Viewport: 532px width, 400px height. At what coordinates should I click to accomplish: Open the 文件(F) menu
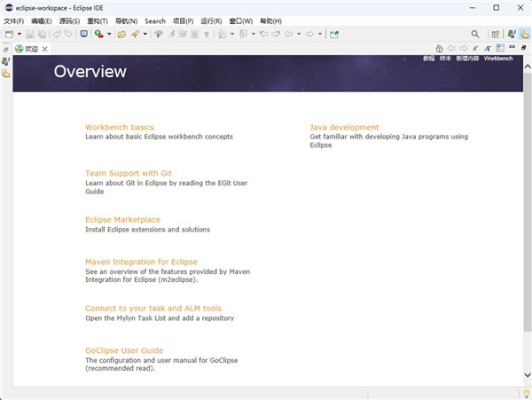(14, 20)
